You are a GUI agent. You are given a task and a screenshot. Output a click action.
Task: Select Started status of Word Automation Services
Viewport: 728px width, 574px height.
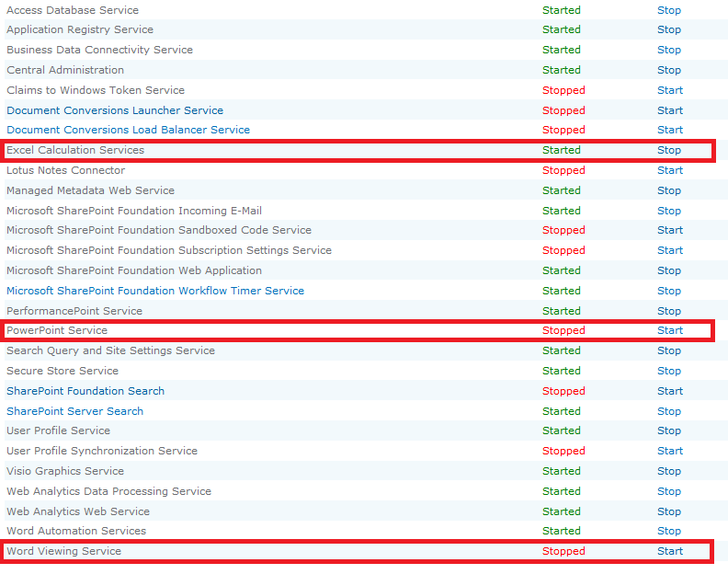(x=562, y=532)
